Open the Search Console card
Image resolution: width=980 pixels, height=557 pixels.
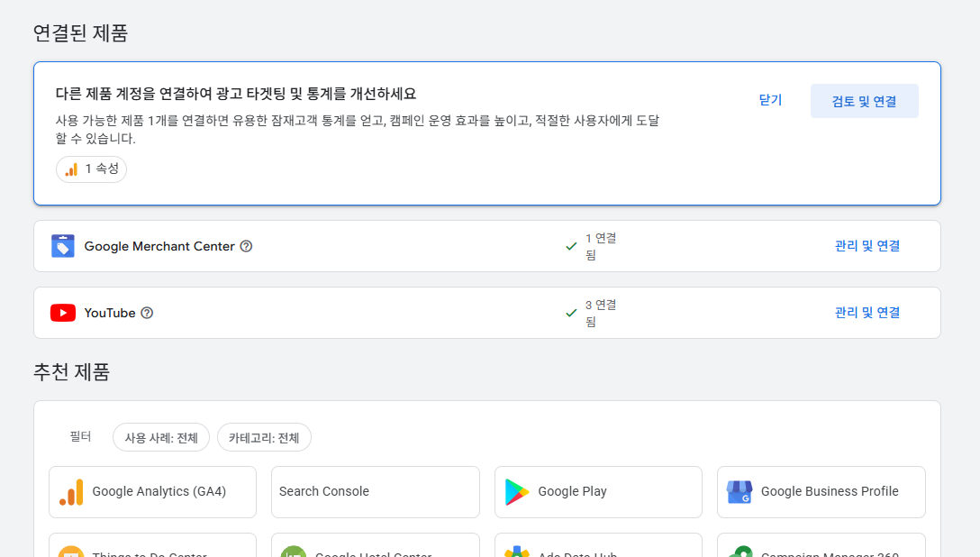click(x=375, y=492)
